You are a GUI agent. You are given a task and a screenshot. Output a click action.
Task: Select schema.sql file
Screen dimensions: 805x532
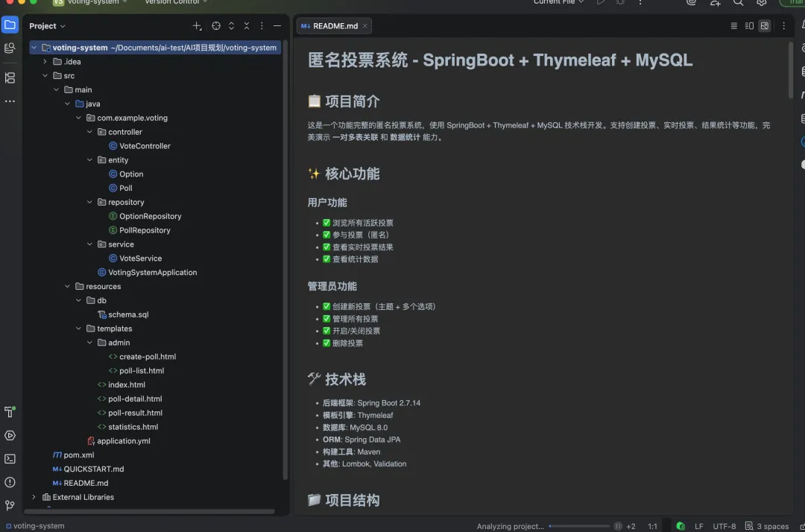point(123,314)
